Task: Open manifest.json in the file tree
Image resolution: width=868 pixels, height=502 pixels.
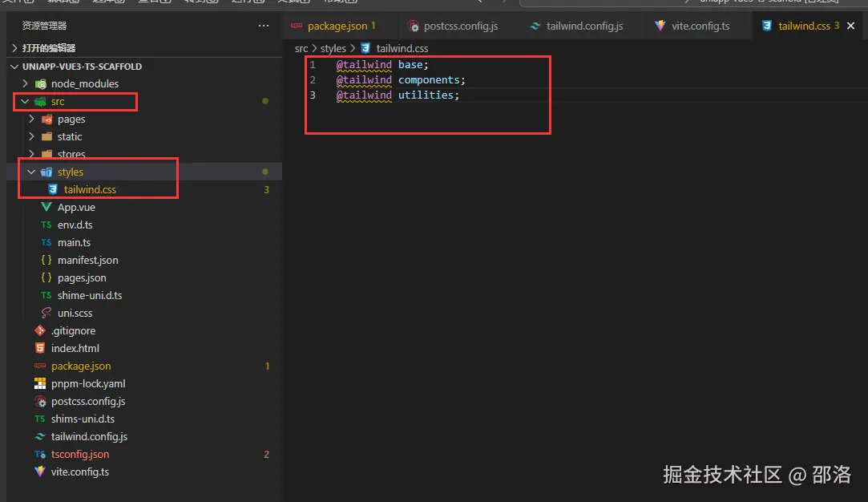Action: (x=87, y=260)
